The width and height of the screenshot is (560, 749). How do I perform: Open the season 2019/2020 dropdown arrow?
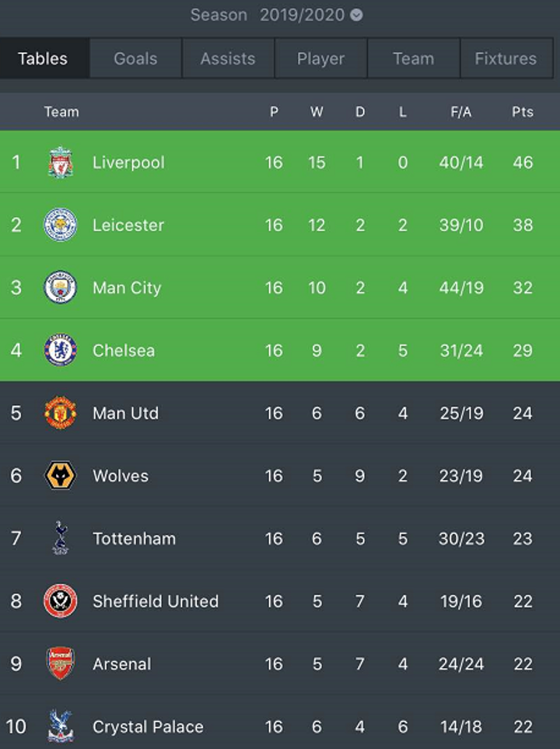point(356,16)
